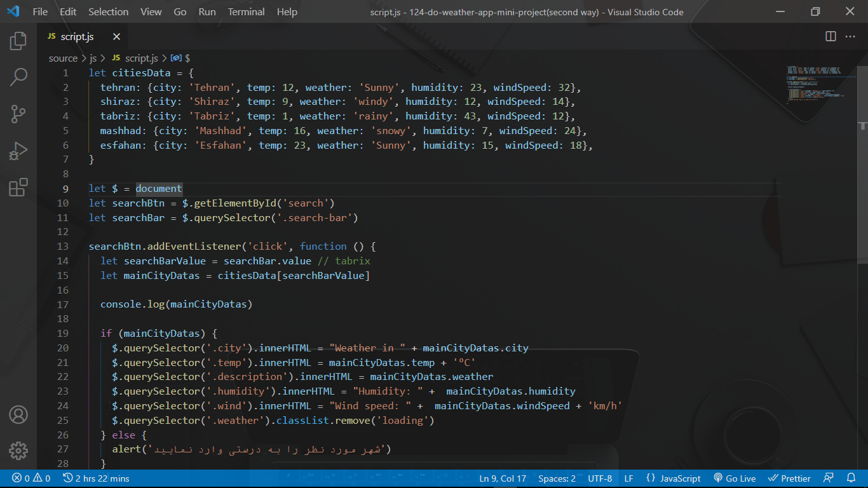Close the script.js tab
The image size is (868, 488).
[x=116, y=37]
